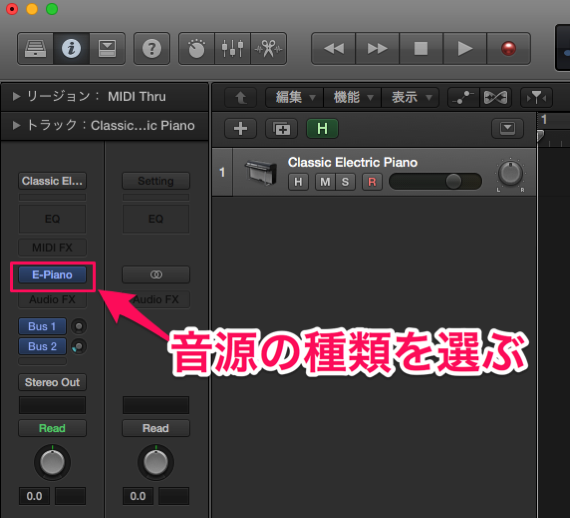Open the Library panel icon
This screenshot has height=518, width=570.
(35, 48)
